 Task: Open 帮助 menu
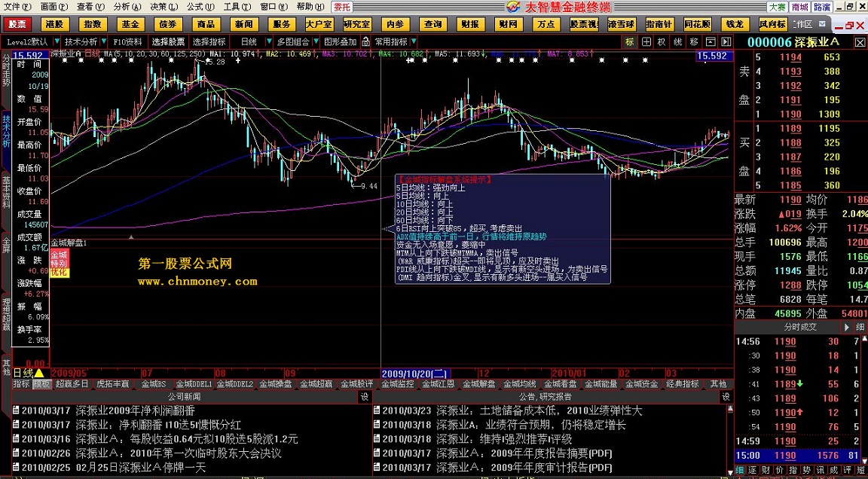tap(310, 7)
